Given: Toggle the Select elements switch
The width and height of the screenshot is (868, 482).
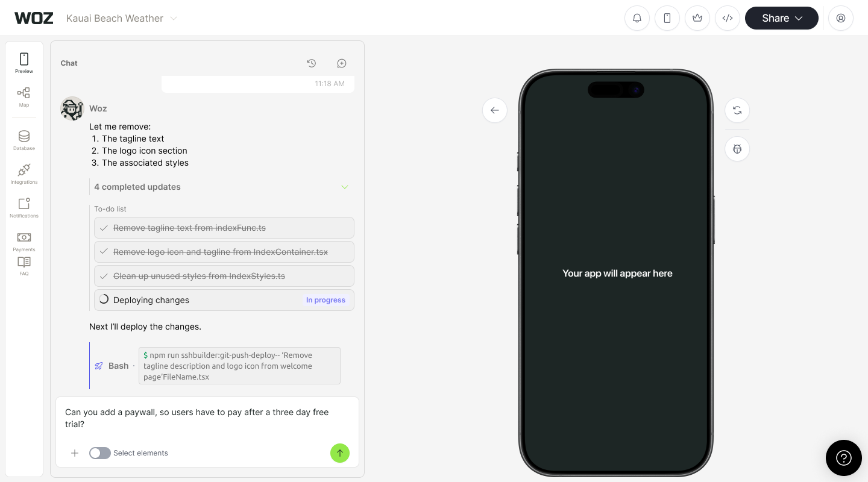Looking at the screenshot, I should (100, 453).
